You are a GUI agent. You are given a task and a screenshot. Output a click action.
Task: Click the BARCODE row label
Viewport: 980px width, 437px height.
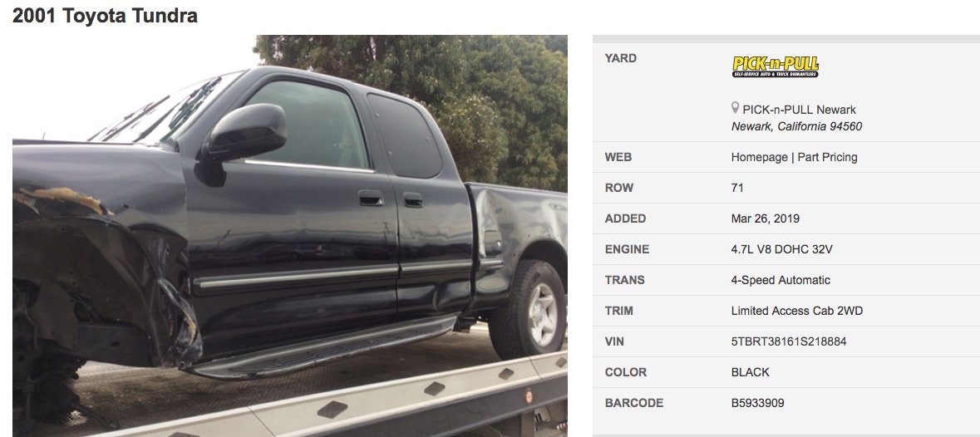point(633,403)
